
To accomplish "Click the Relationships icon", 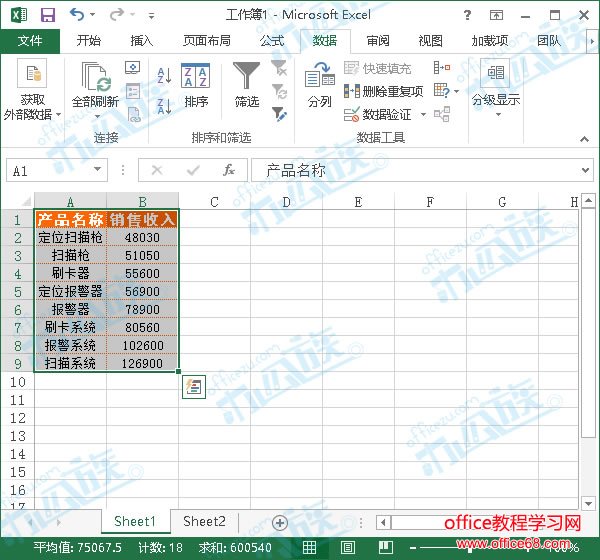I will pos(442,114).
